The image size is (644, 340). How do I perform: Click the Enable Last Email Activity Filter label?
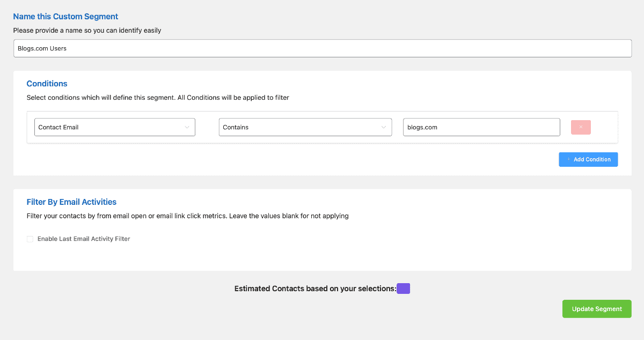pos(84,239)
